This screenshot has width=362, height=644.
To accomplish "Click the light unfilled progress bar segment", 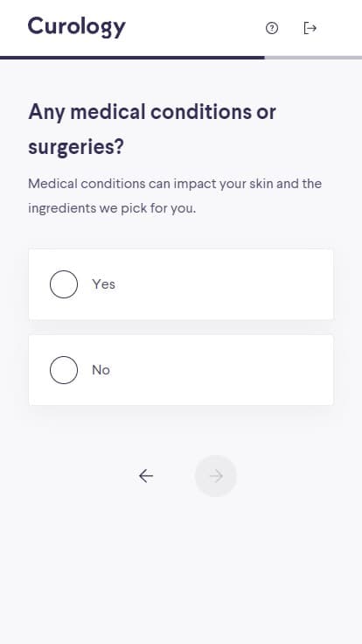I will tap(313, 58).
